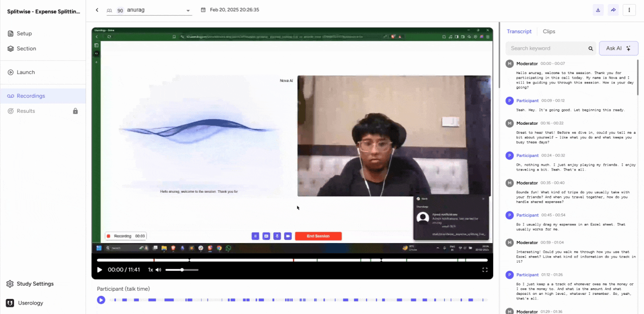Mute the playback volume

coord(158,270)
